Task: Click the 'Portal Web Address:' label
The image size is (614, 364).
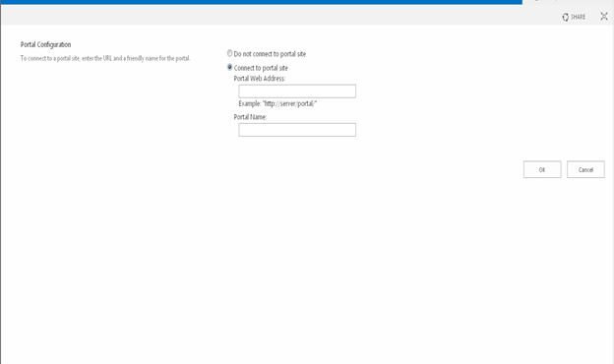Action: pyautogui.click(x=260, y=79)
